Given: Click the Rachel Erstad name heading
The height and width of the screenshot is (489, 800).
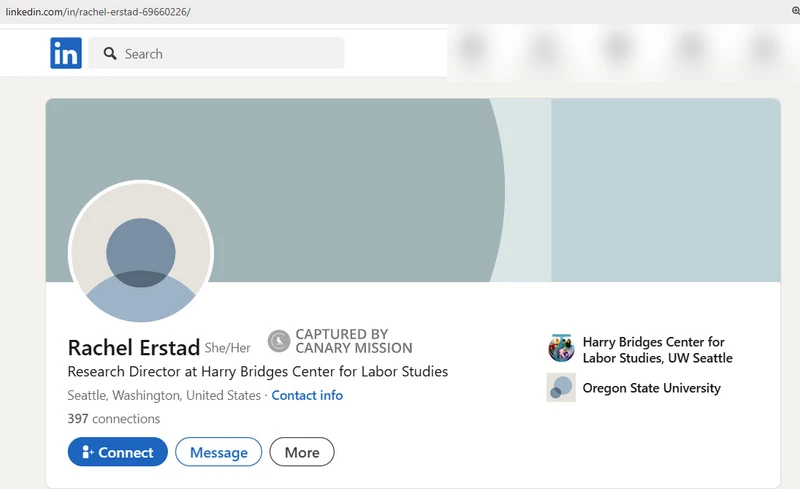Looking at the screenshot, I should 134,348.
